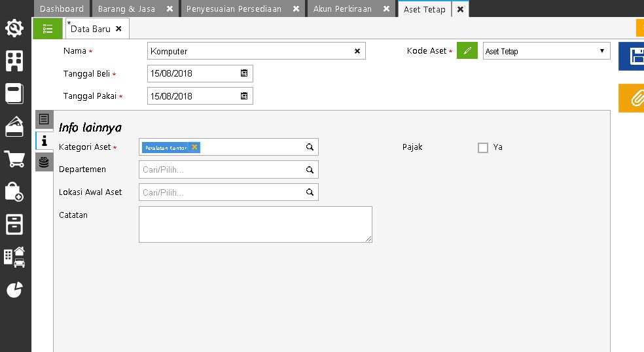Screen dimensions: 644x352
Task: Remove the Peralatan Kantor category tag
Action: 195,147
